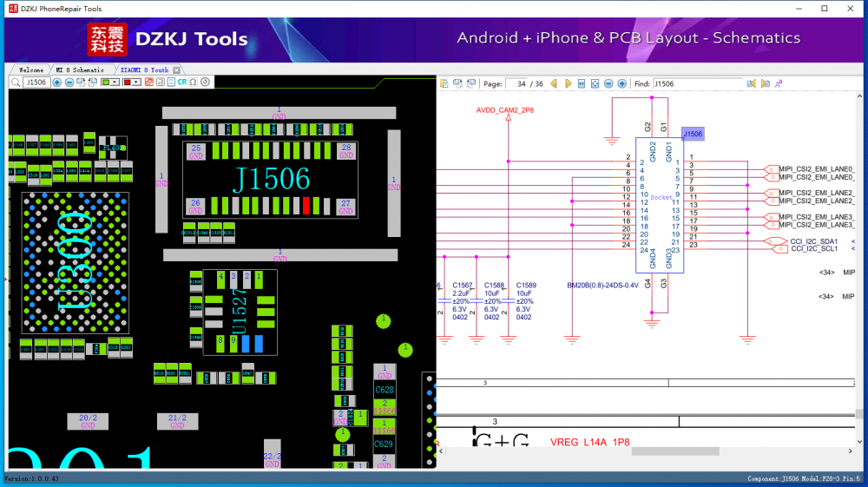The height and width of the screenshot is (487, 868).
Task: Toggle the CR display in PCB toolbar
Action: (x=182, y=82)
